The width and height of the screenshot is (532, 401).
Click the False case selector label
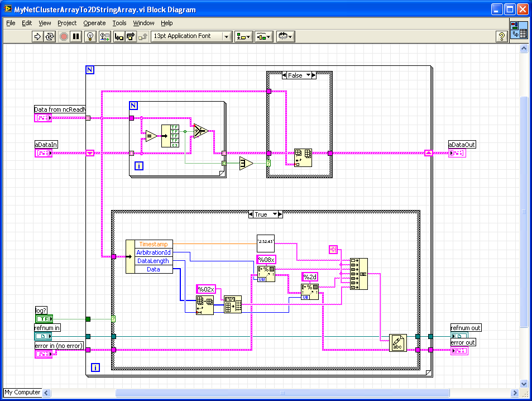295,75
